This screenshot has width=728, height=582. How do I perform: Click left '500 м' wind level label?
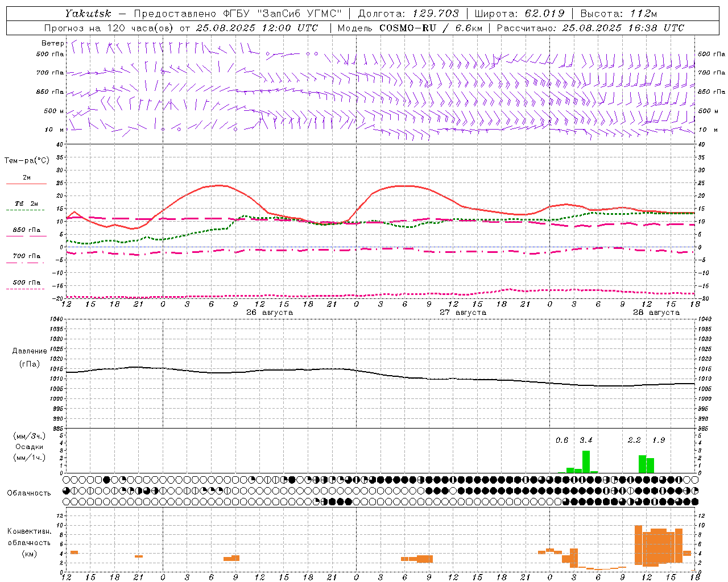54,111
